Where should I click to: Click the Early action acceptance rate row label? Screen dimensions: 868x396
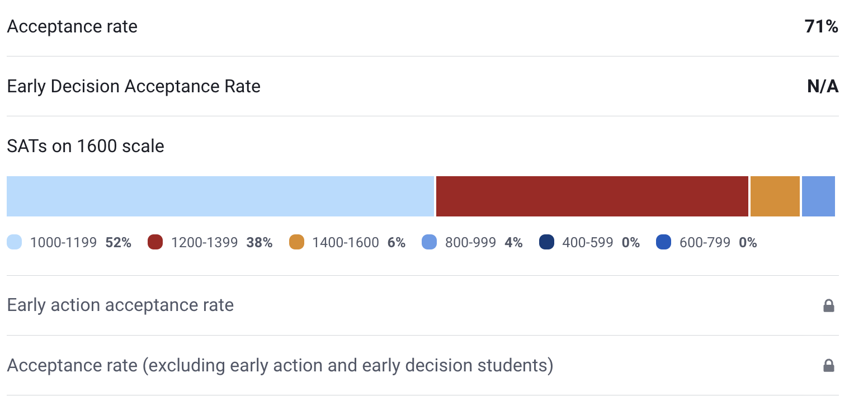[x=120, y=305]
